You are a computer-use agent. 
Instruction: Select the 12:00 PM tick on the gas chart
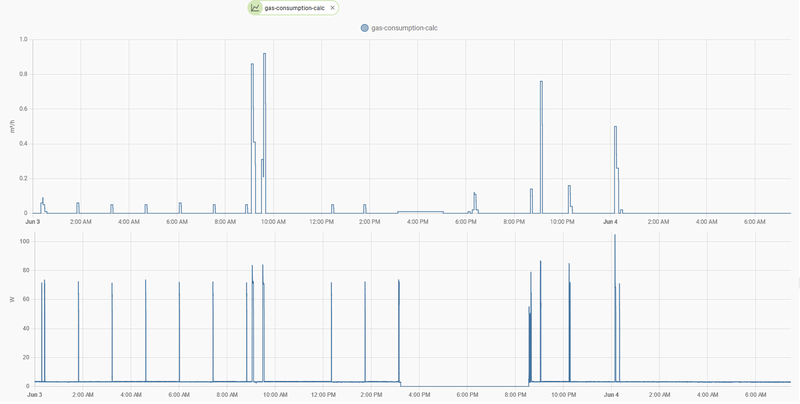(321, 221)
